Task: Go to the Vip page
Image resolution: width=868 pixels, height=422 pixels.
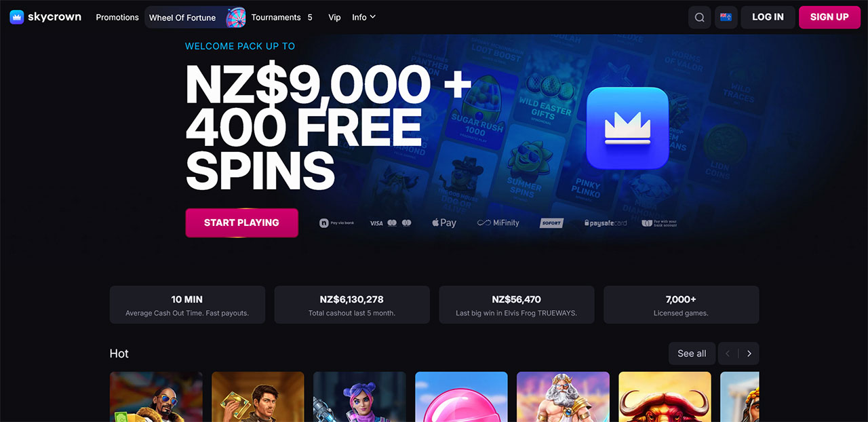Action: pyautogui.click(x=334, y=18)
